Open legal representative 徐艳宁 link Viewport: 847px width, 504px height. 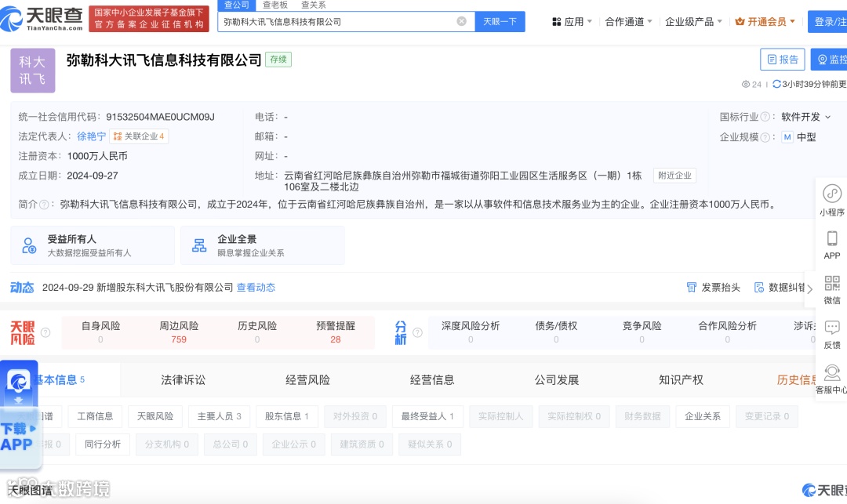click(91, 136)
